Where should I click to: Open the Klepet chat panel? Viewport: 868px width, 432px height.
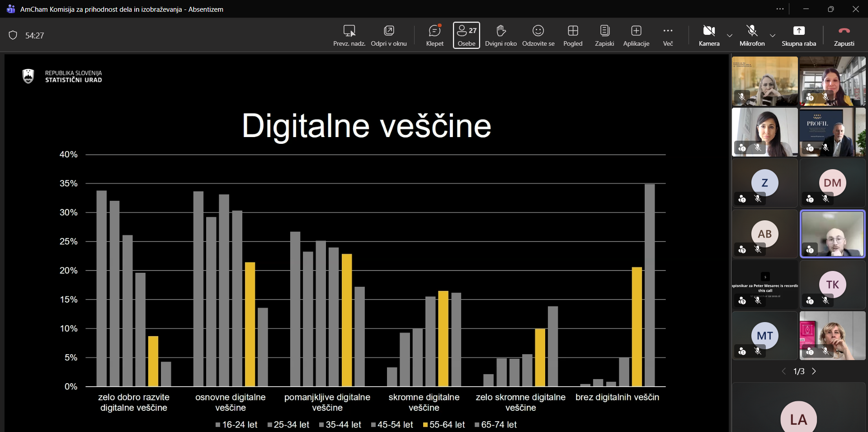[434, 35]
